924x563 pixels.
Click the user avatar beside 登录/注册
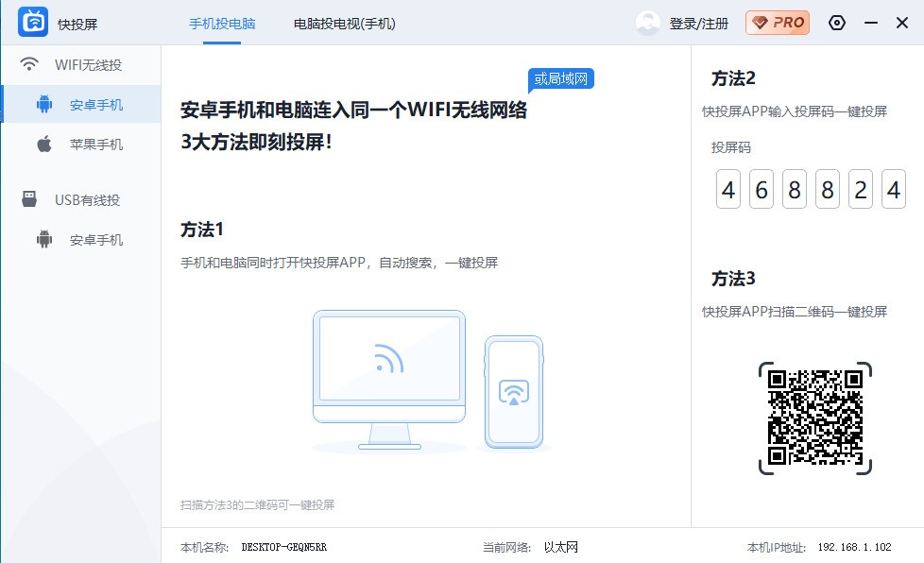click(x=647, y=23)
